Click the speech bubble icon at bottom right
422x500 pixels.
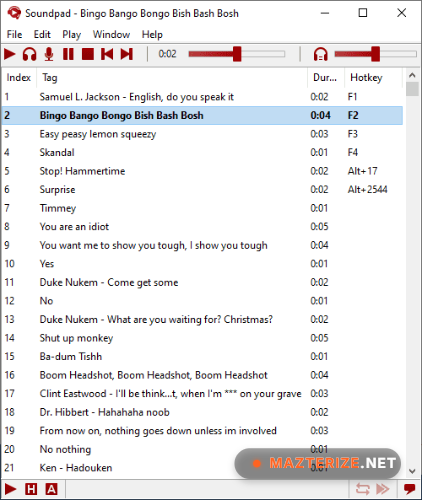[x=409, y=489]
